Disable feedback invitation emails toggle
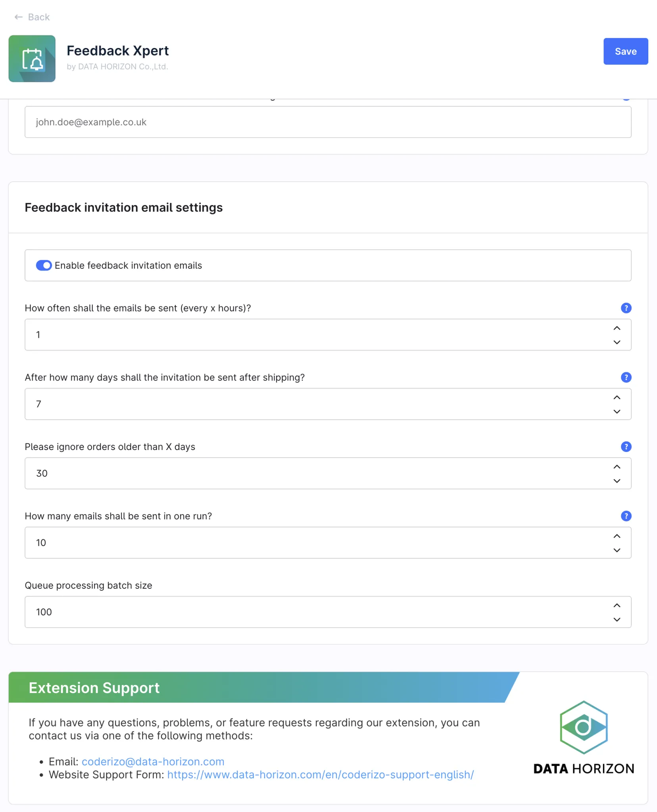This screenshot has height=812, width=657. click(x=44, y=265)
